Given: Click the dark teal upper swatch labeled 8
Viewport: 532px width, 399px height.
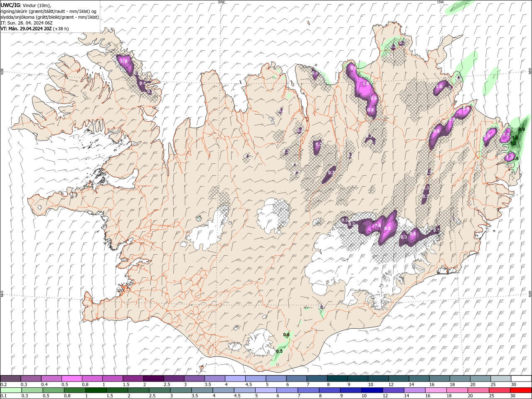Looking at the screenshot, I should click(337, 379).
